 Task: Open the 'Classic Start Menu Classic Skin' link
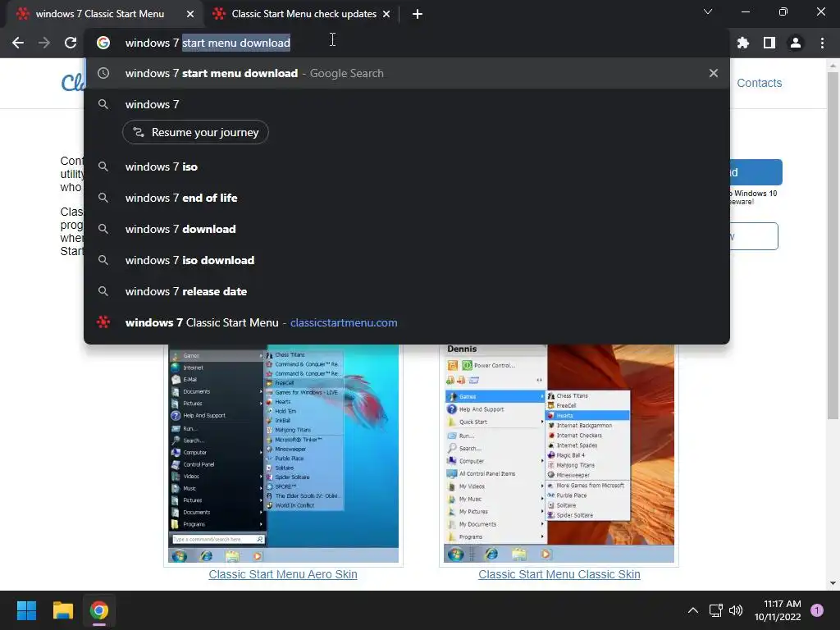click(559, 574)
